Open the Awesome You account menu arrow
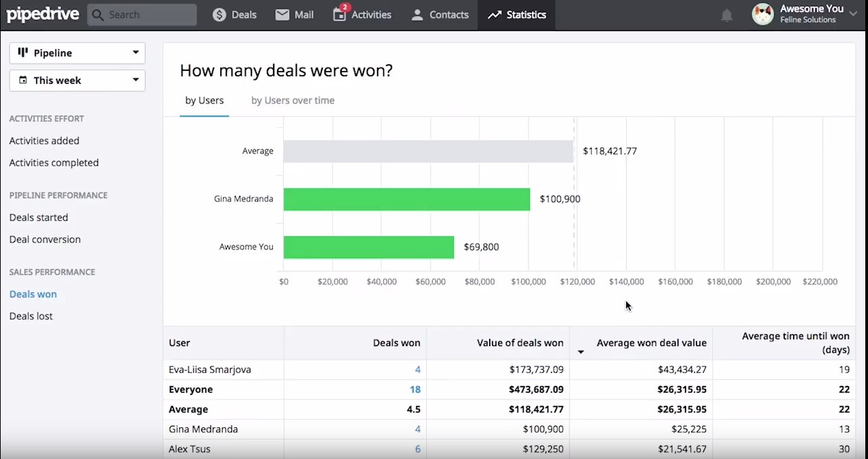Viewport: 868px width, 459px height. 854,14
